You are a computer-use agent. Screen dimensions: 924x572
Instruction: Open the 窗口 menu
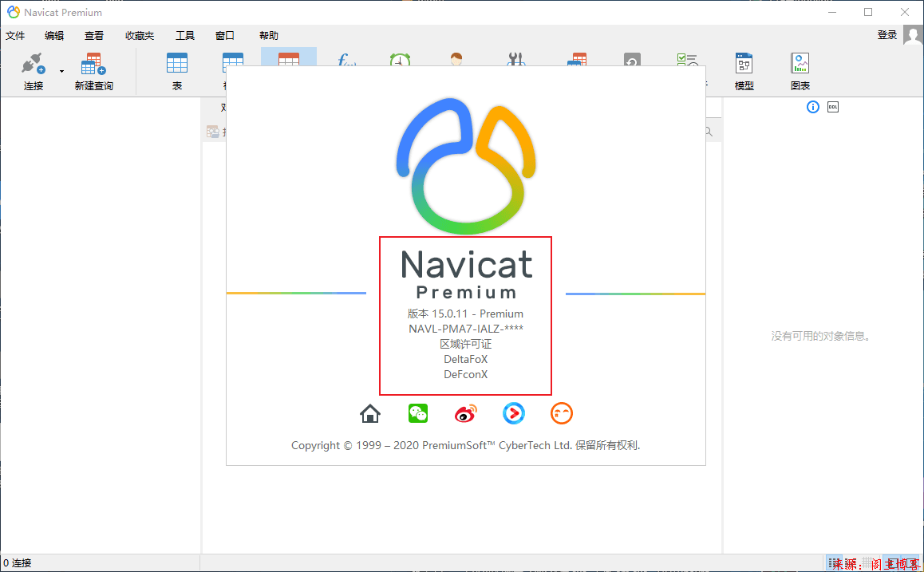pos(224,36)
